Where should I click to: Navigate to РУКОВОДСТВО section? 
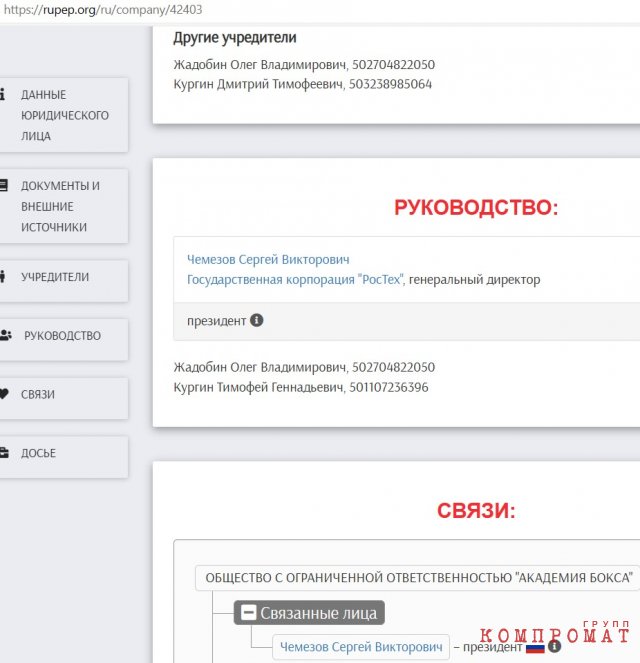[x=64, y=340]
